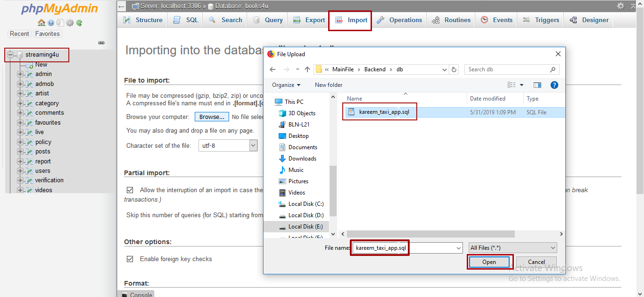
Task: Open phpMyAdmin documentation help icon
Action: [x=51, y=23]
